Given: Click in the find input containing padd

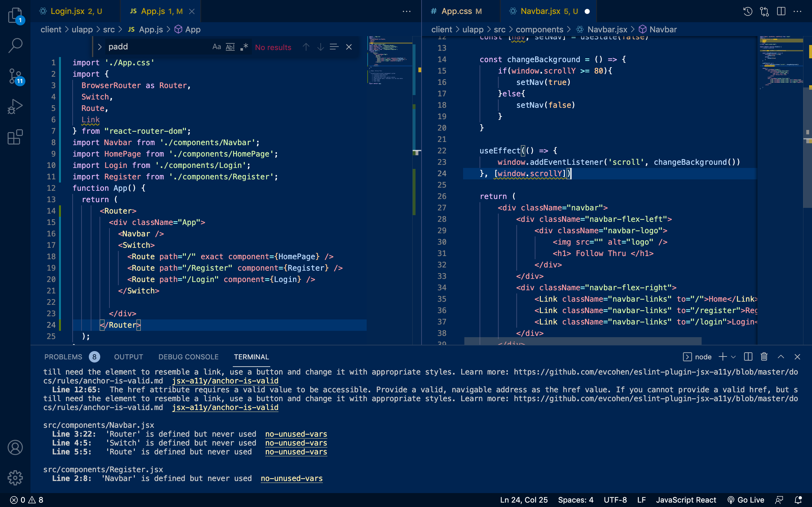Looking at the screenshot, I should (x=154, y=47).
